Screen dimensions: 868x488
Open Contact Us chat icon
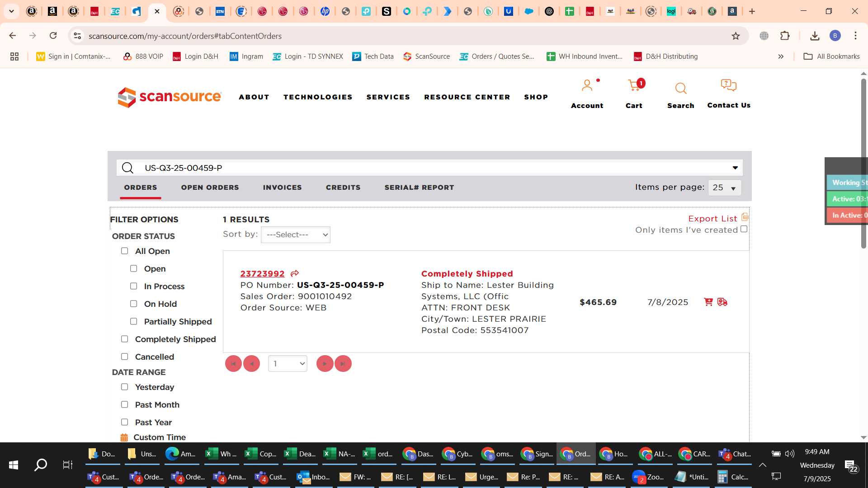click(x=728, y=85)
